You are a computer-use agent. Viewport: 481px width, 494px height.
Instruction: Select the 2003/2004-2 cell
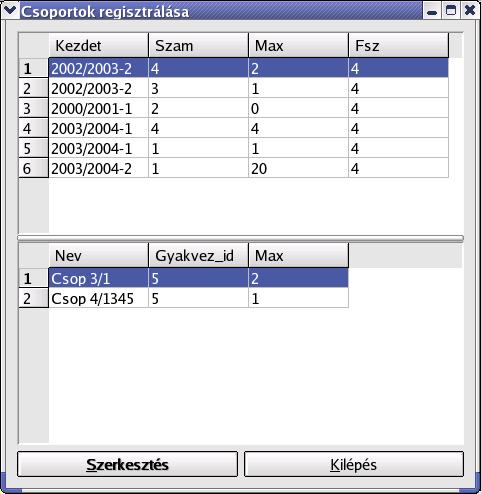99,168
